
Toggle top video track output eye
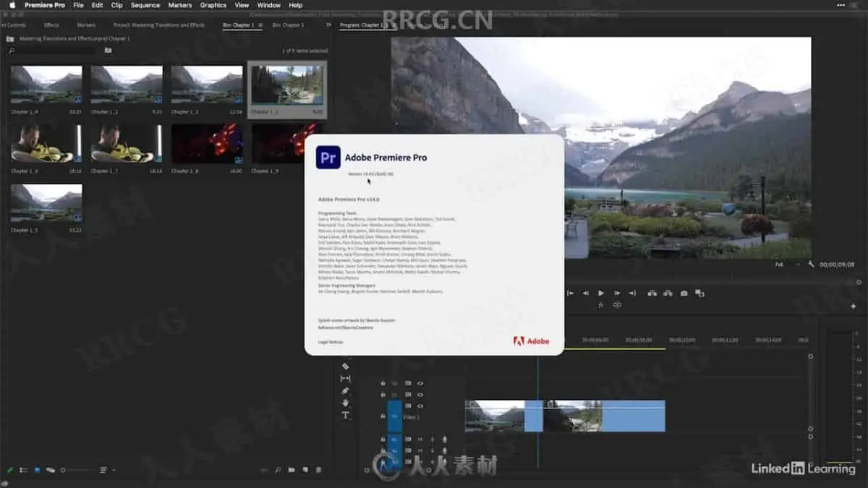[x=420, y=383]
